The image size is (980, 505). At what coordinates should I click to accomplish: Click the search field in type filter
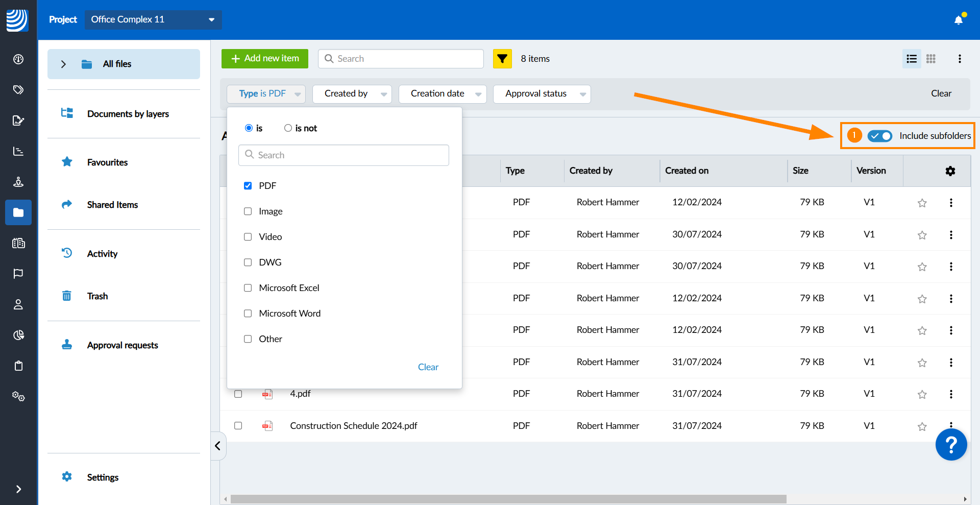344,155
